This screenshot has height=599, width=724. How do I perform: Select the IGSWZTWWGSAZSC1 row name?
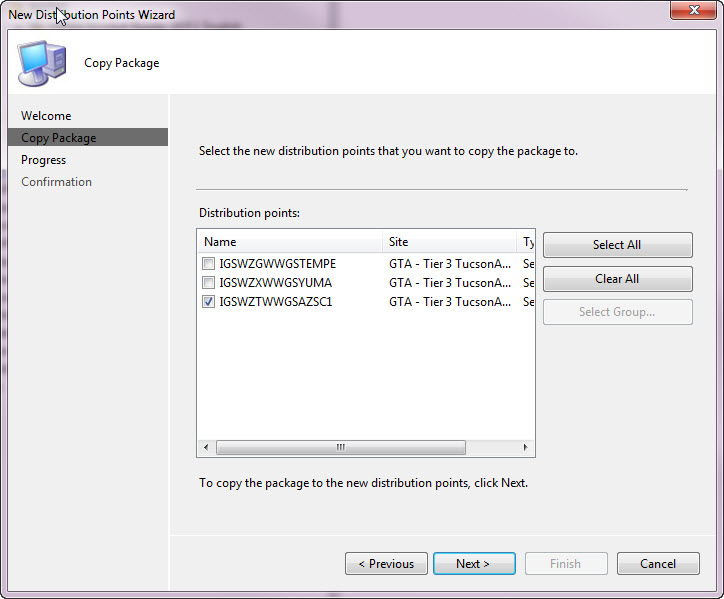(276, 302)
